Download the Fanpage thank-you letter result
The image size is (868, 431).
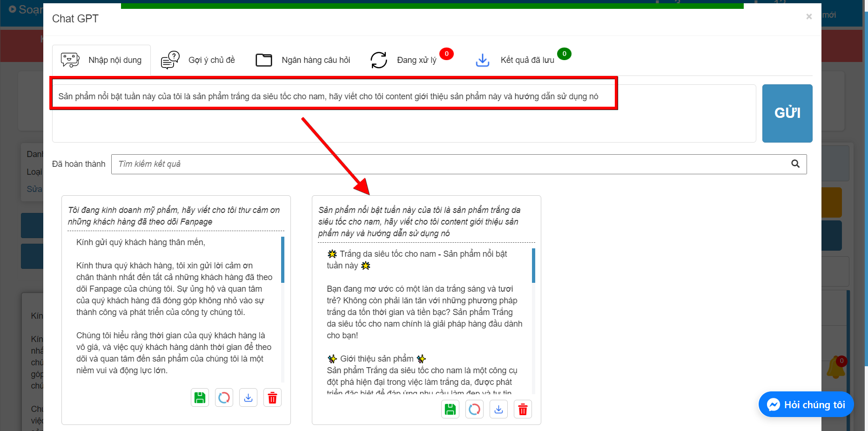tap(249, 398)
